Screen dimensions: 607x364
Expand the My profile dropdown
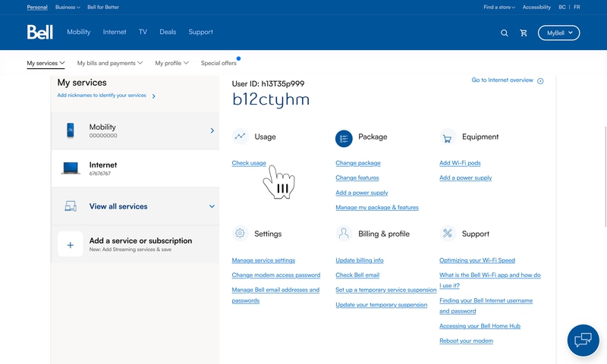point(172,63)
